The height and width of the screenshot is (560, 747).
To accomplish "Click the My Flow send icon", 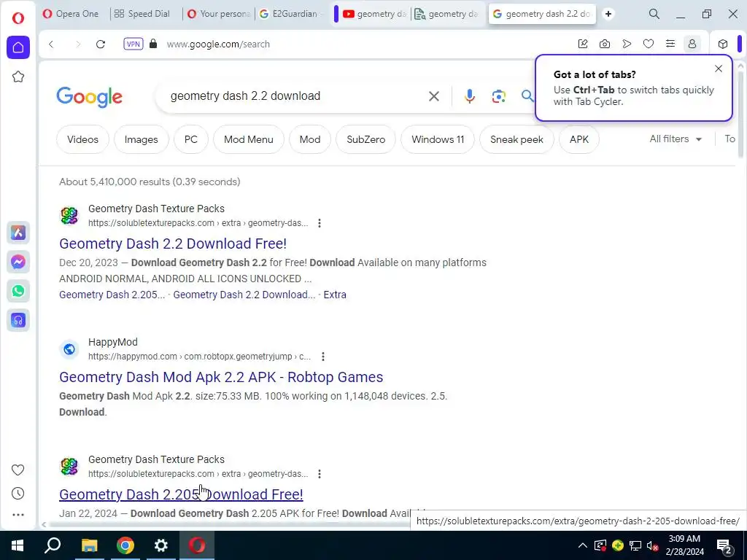I will tap(627, 44).
